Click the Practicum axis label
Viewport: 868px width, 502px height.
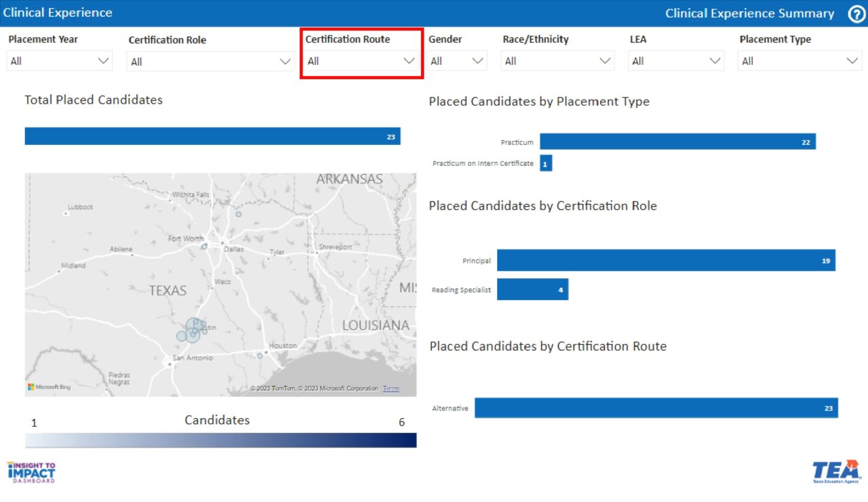(x=517, y=142)
